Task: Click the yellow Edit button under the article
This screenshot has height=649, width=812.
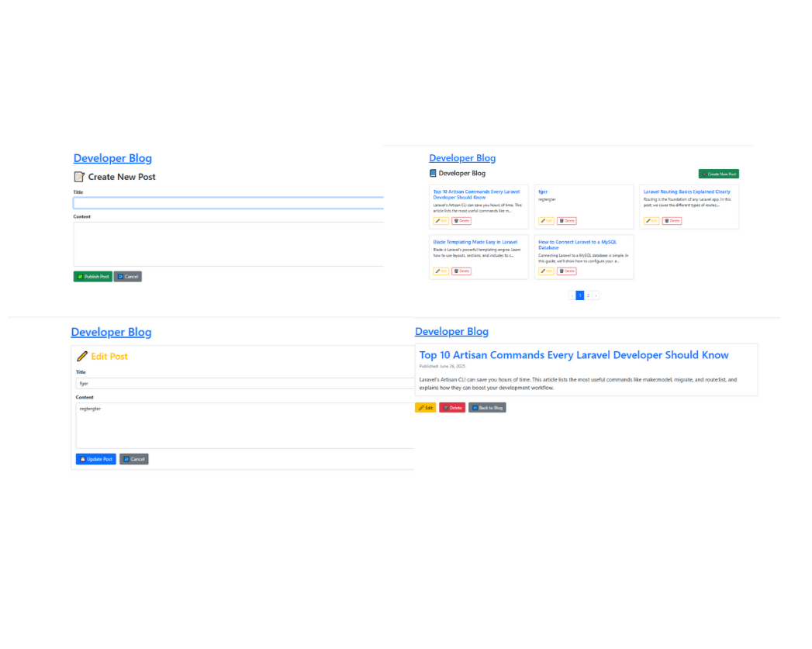Action: (426, 408)
